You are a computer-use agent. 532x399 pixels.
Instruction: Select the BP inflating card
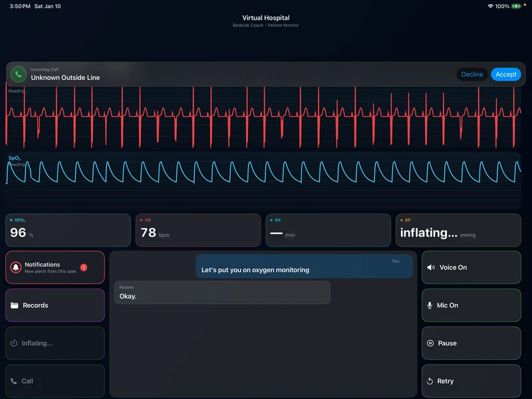pos(458,230)
